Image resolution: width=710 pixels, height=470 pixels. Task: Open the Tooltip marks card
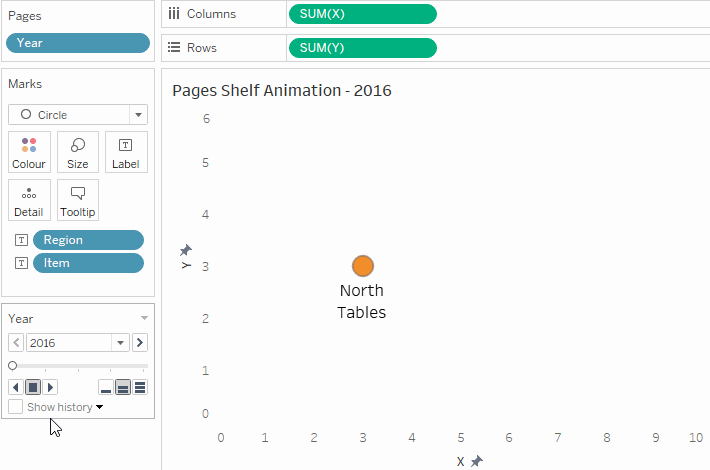77,200
